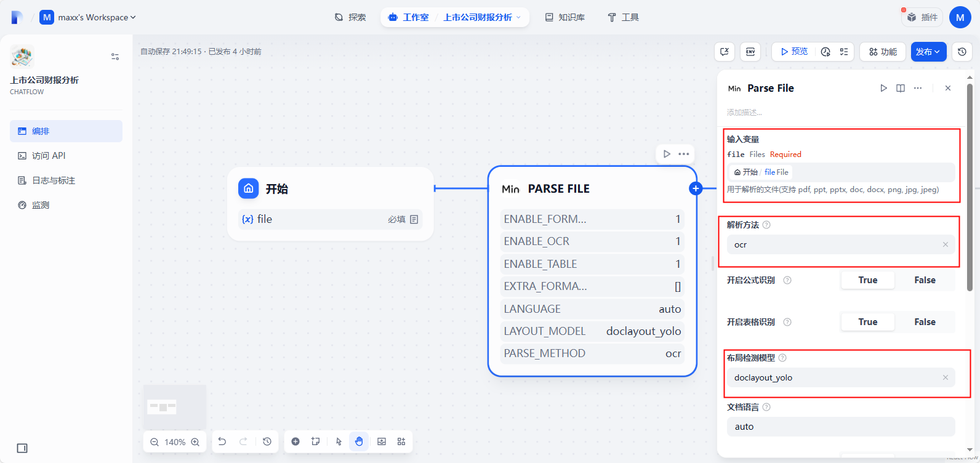This screenshot has width=980, height=463.
Task: Zoom in the canvas
Action: point(195,442)
